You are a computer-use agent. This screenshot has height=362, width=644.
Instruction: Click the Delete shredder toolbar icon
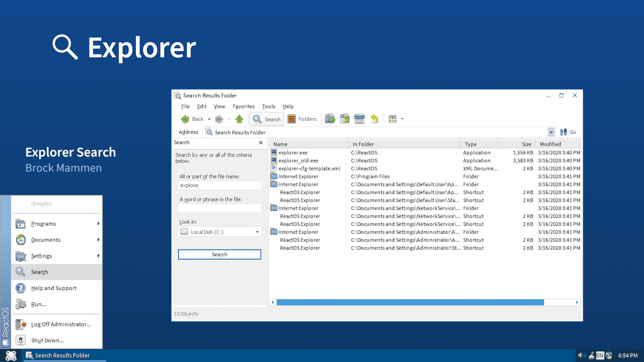pos(359,119)
